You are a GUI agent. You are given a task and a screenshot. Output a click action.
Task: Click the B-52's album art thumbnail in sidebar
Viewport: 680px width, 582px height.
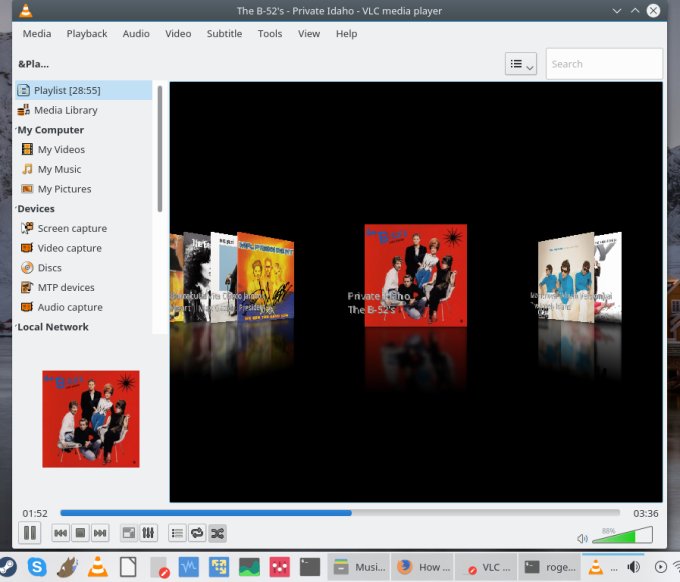[91, 419]
